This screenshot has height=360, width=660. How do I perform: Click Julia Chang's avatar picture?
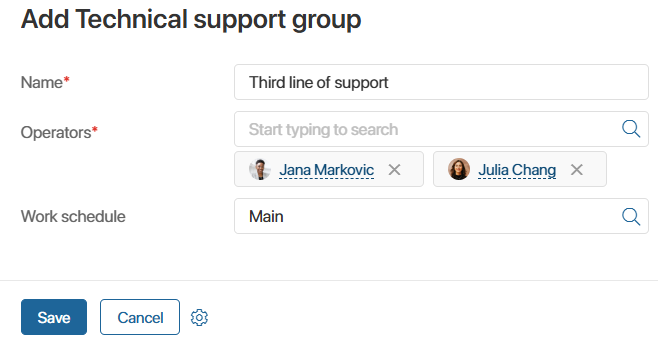click(x=459, y=169)
